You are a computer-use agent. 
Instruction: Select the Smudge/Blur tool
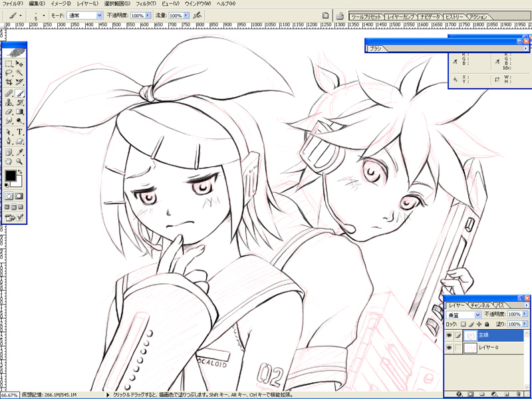tap(9, 120)
